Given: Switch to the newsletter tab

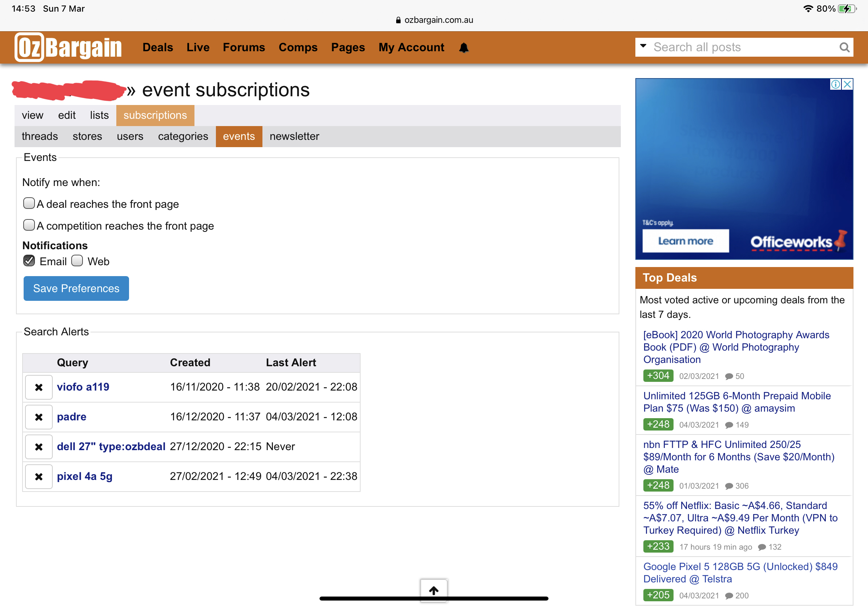Looking at the screenshot, I should point(294,136).
